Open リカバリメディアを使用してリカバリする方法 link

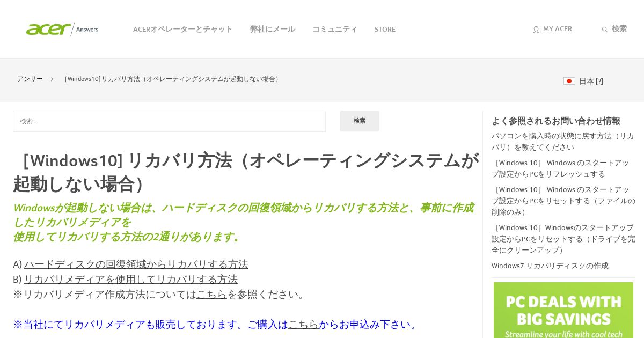[x=130, y=279]
